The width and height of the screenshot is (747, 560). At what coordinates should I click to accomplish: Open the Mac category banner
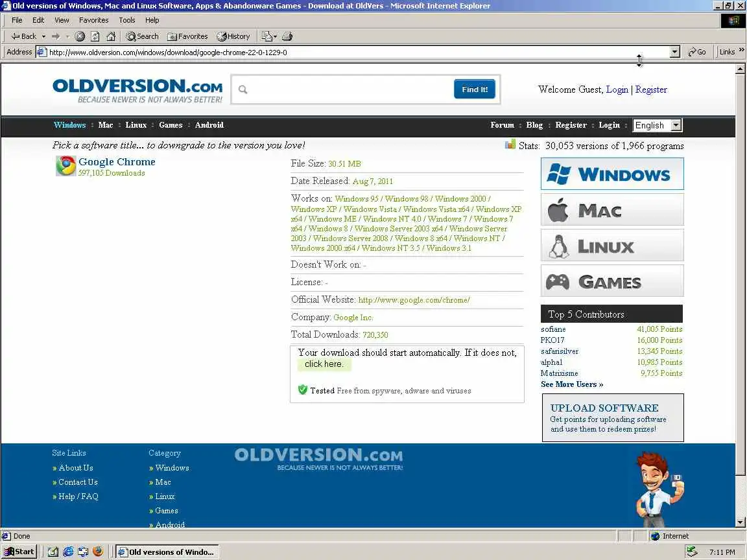[x=612, y=209]
